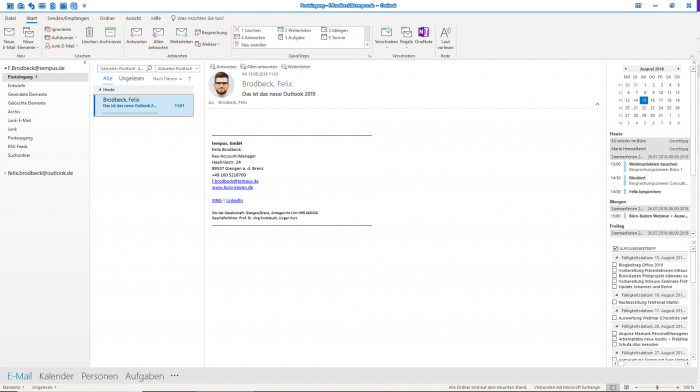
Task: Click Allen antworten in the ribbon
Action: (x=158, y=38)
